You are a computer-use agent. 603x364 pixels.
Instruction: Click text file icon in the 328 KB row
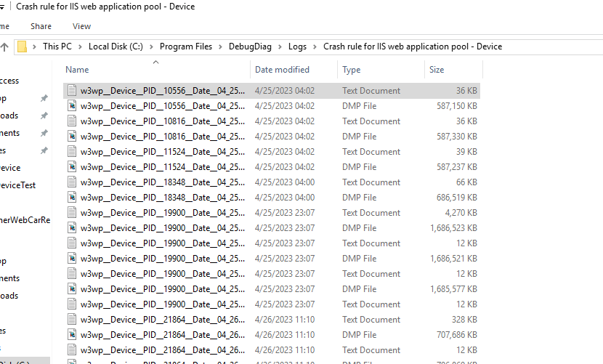coord(71,320)
